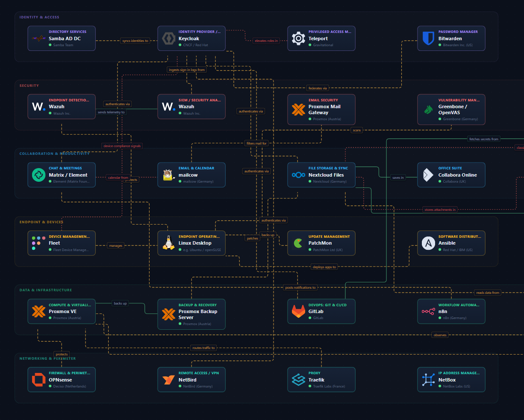Select the "patches" edge label
Viewport: 524px width, 420px height.
tap(253, 238)
